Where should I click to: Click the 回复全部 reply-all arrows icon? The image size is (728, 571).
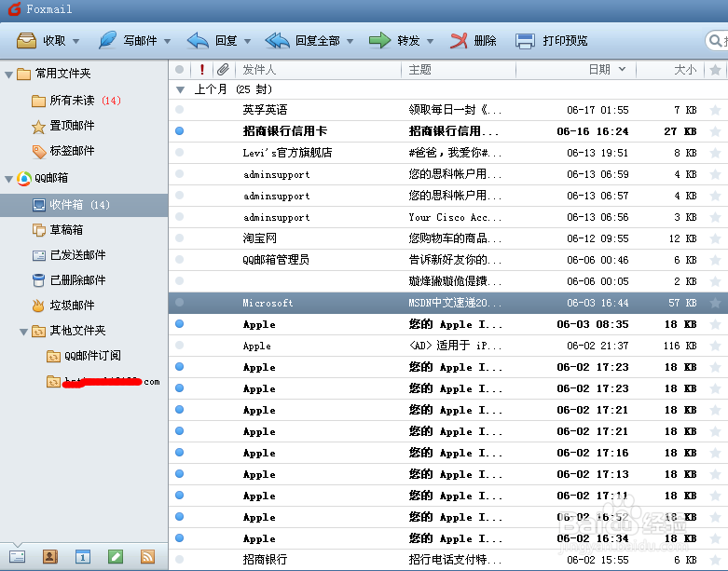[277, 41]
